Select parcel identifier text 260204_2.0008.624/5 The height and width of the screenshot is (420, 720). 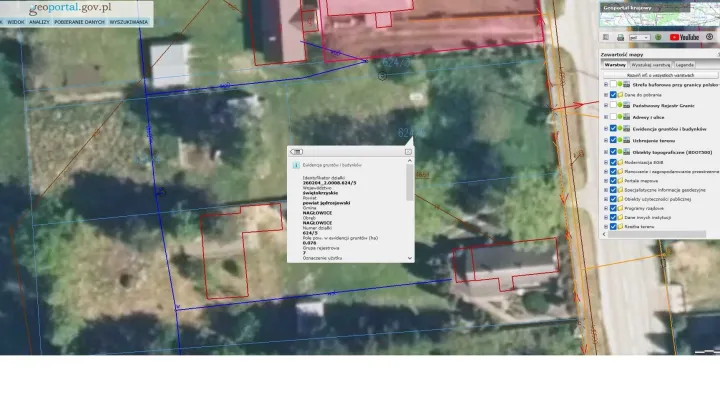[x=329, y=183]
